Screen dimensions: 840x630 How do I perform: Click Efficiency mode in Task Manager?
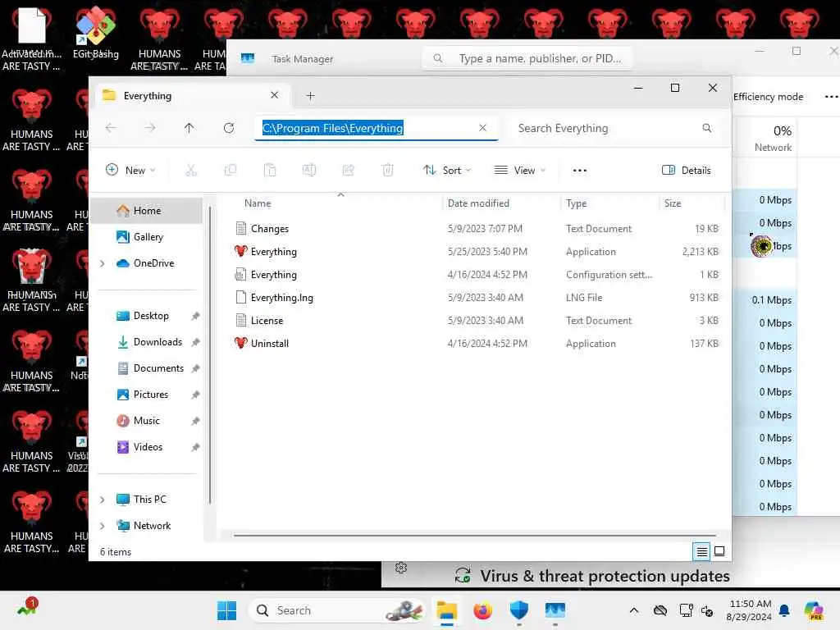point(768,97)
